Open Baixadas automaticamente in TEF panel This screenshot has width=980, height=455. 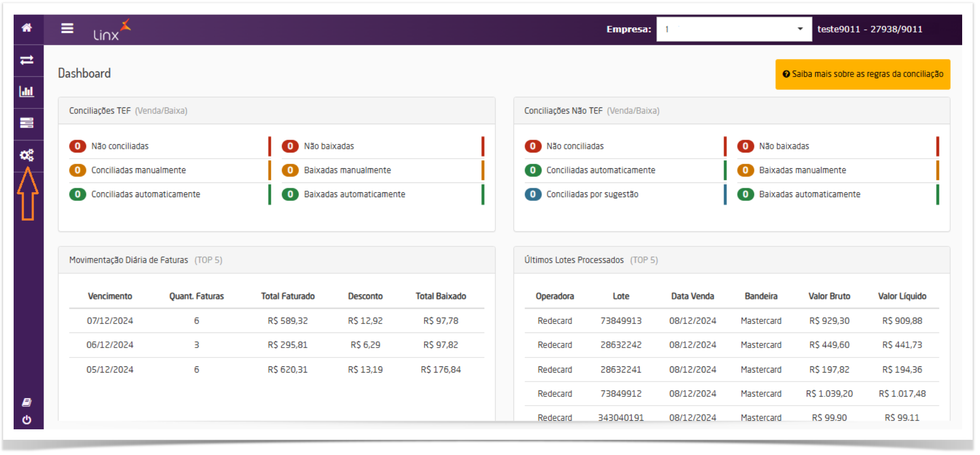pyautogui.click(x=355, y=194)
